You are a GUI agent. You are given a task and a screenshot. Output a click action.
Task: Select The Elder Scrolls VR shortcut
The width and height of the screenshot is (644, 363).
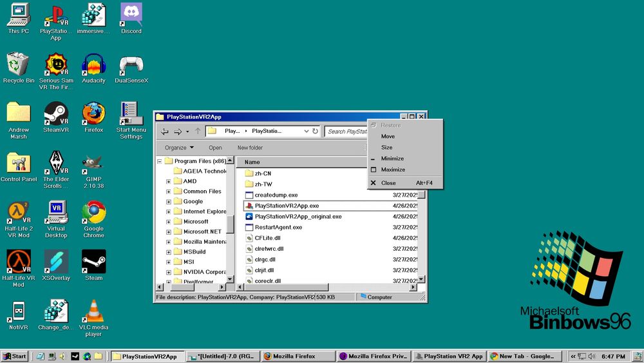[x=56, y=170]
